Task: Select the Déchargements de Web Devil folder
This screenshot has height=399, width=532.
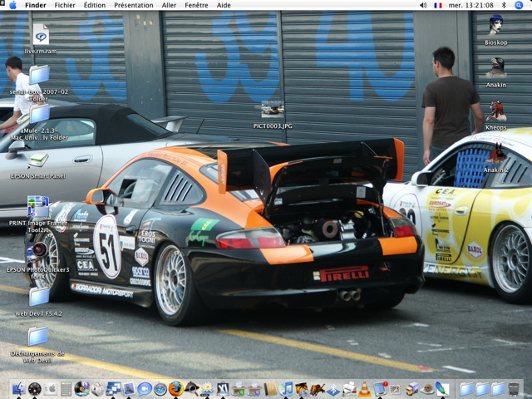Action: coord(37,337)
